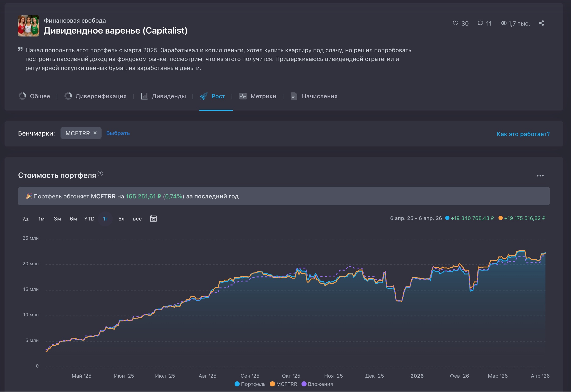Screen dimensions: 571x392
Task: Open the calendar date range picker
Action: point(153,218)
